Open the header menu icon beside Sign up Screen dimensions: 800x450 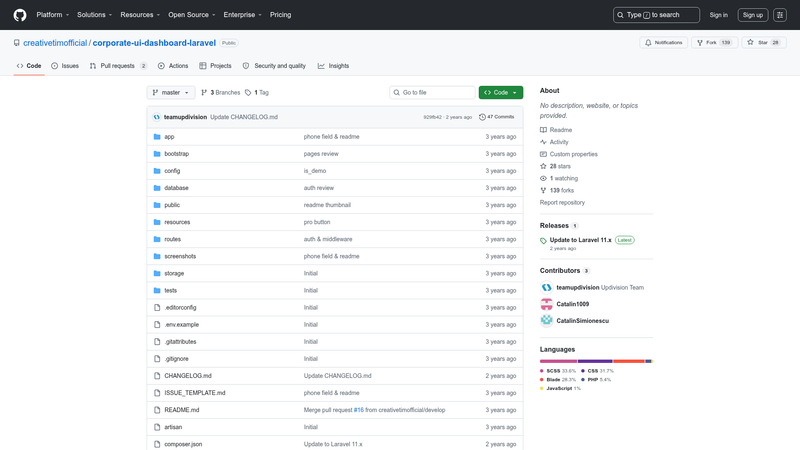coord(780,15)
